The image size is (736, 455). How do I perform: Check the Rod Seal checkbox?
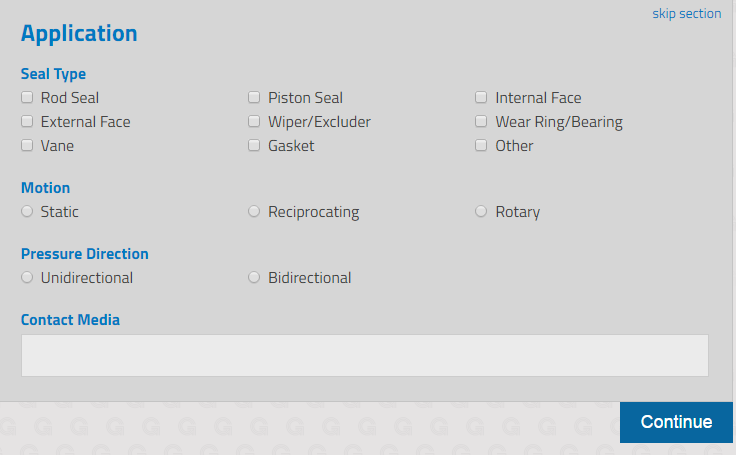27,98
